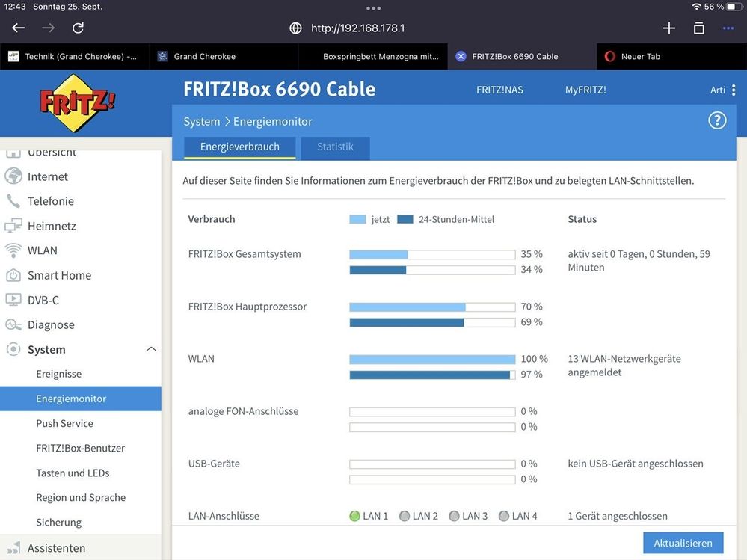Click the iPad battery status icon

point(734,7)
